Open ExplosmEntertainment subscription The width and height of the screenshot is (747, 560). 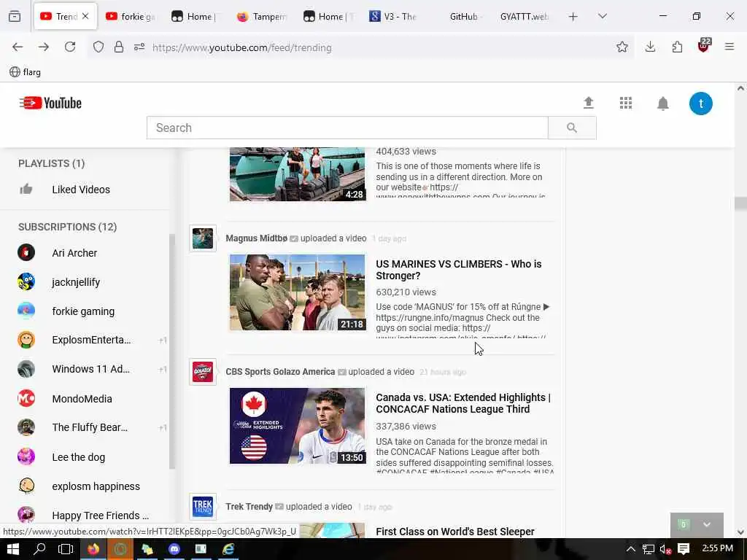(x=91, y=340)
